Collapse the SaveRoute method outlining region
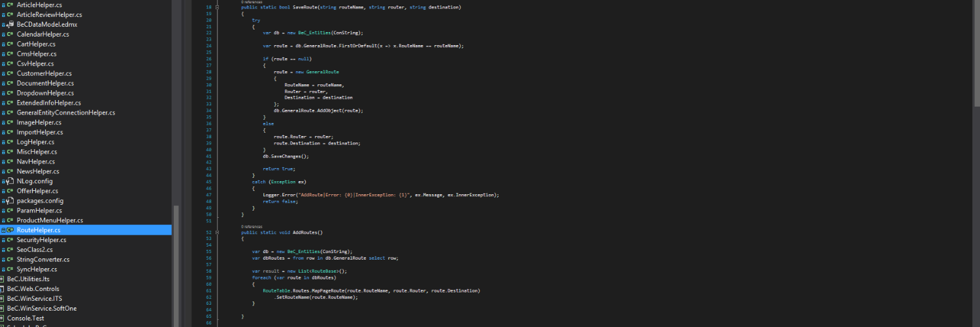The image size is (980, 327). pos(218,7)
